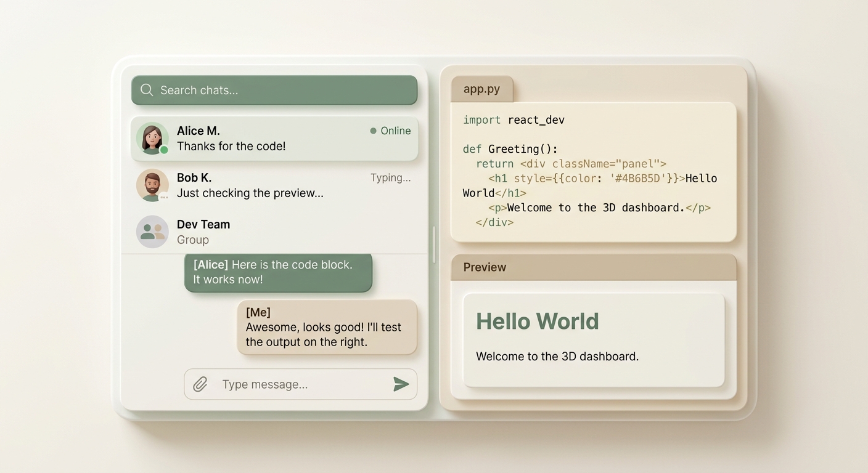This screenshot has width=868, height=473.
Task: Click Alice's green code block message bubble
Action: click(x=278, y=272)
